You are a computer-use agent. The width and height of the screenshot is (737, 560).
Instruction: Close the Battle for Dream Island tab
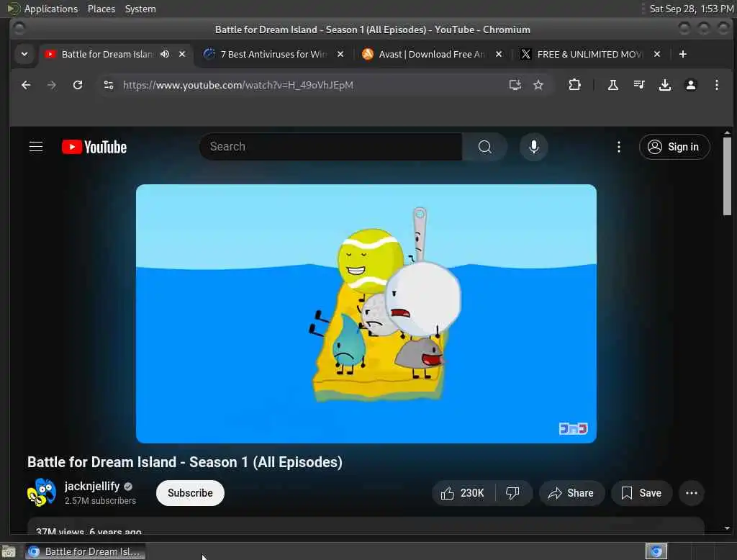[182, 54]
